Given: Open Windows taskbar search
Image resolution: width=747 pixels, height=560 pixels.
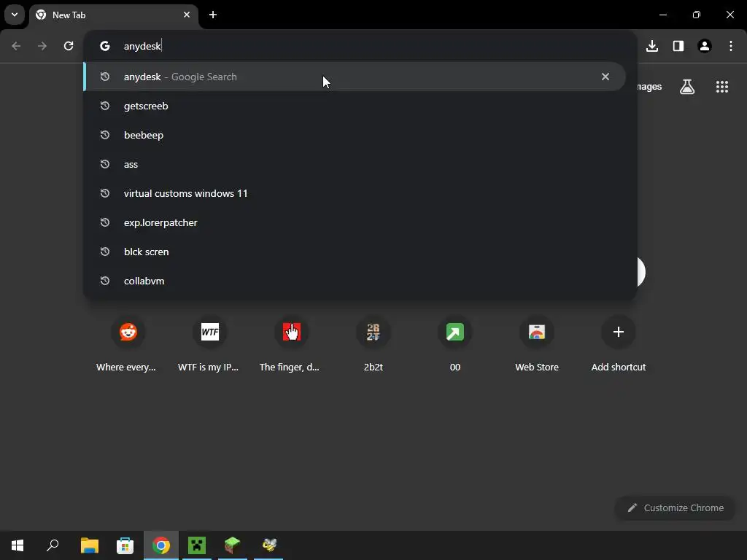Looking at the screenshot, I should tap(53, 545).
